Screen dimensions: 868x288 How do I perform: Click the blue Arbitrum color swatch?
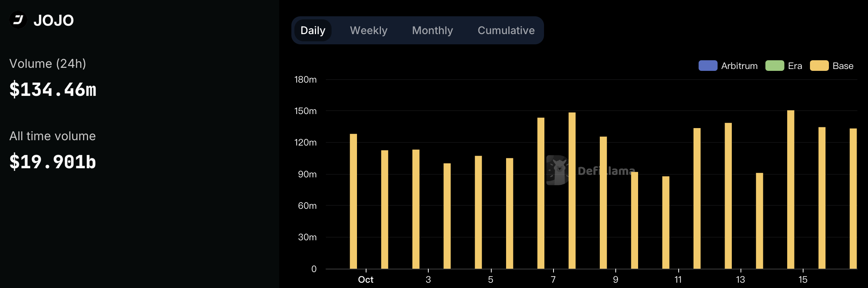(708, 66)
